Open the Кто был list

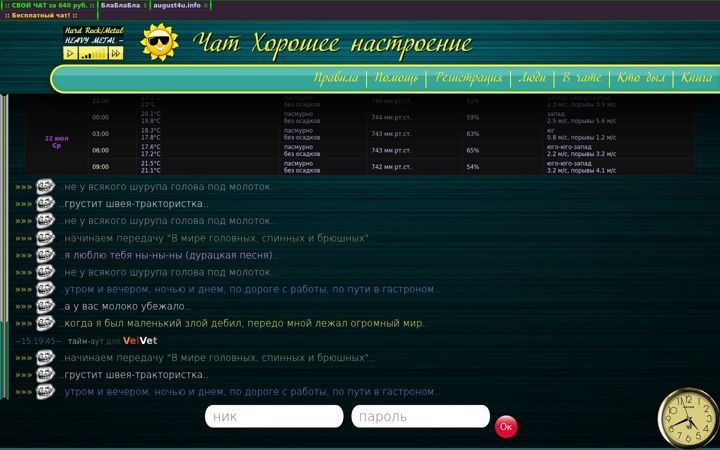[641, 78]
